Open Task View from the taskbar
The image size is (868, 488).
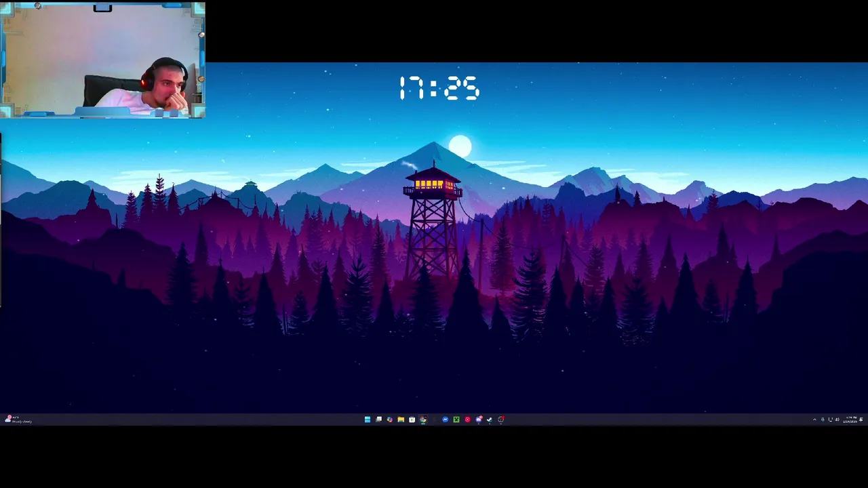(378, 420)
